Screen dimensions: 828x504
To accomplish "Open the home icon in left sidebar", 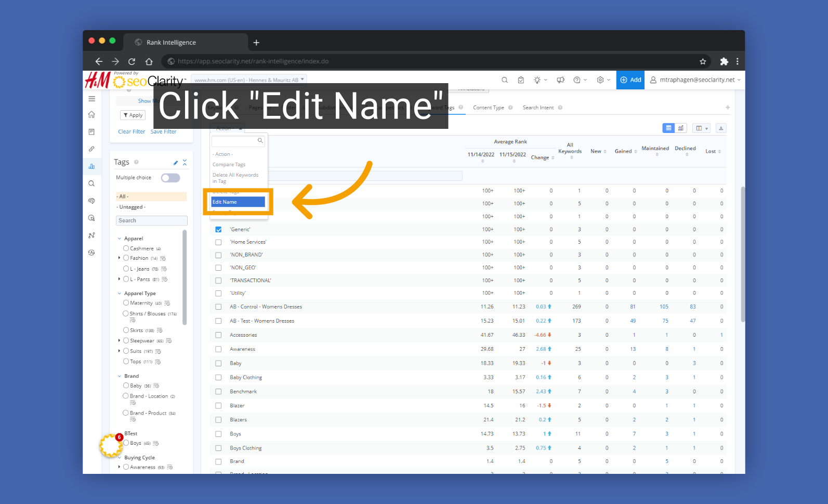I will click(x=92, y=114).
